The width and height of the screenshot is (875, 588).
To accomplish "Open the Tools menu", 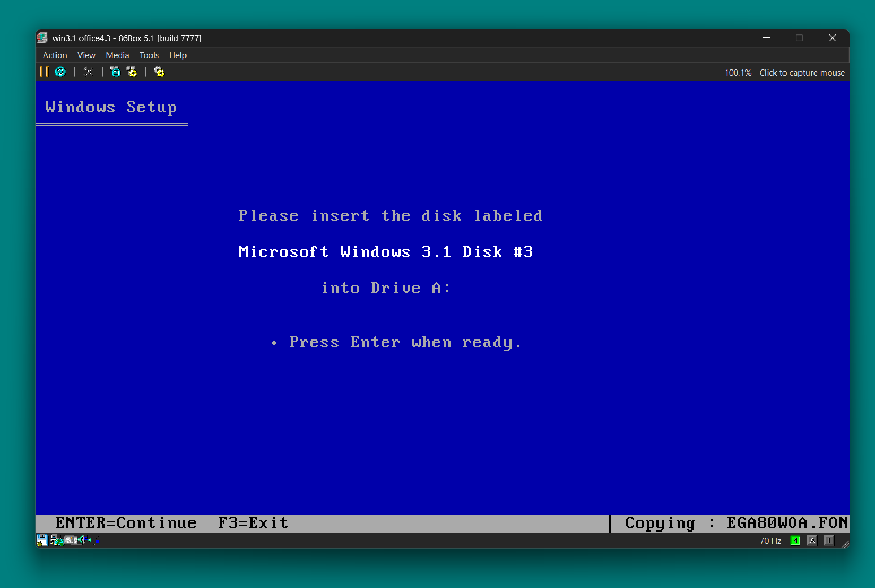I will coord(149,55).
